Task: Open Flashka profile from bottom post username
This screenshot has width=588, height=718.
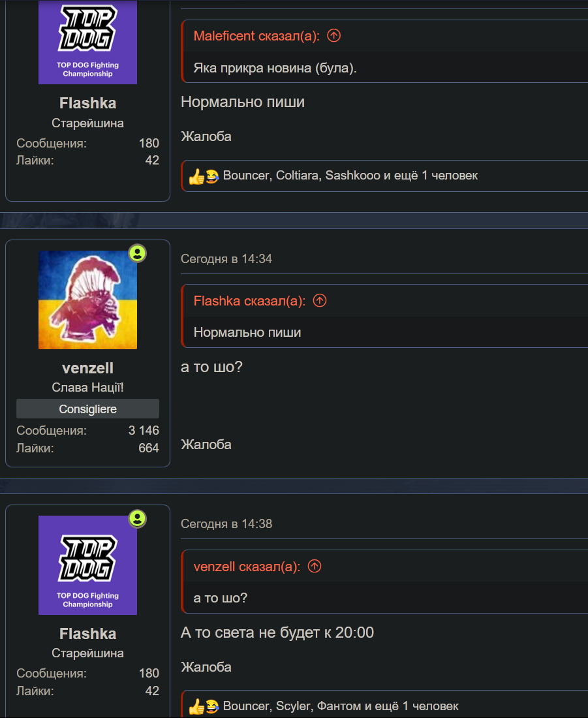Action: pyautogui.click(x=88, y=633)
